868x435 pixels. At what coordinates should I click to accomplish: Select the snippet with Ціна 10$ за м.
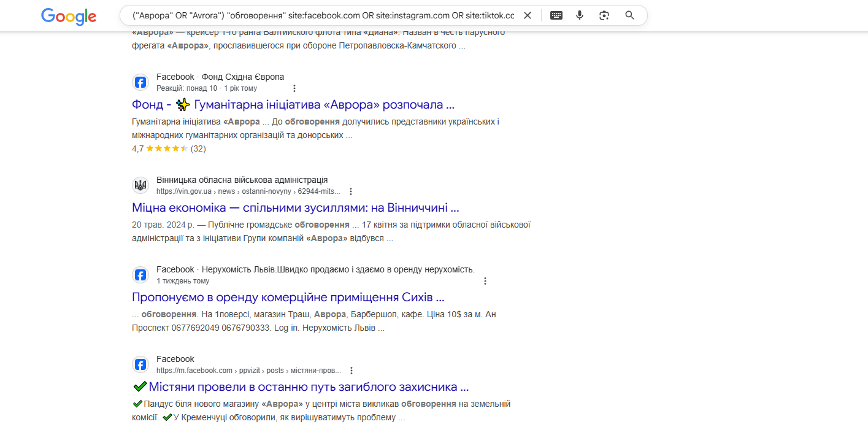(x=314, y=321)
